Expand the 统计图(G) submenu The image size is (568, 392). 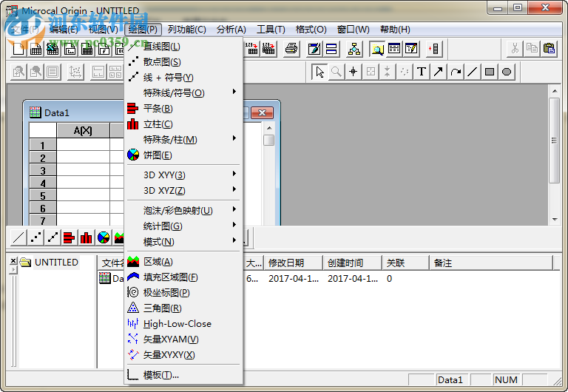tap(183, 226)
